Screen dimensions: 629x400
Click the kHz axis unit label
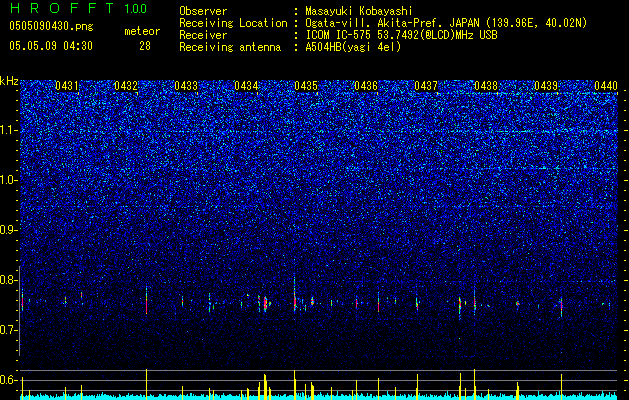point(9,81)
